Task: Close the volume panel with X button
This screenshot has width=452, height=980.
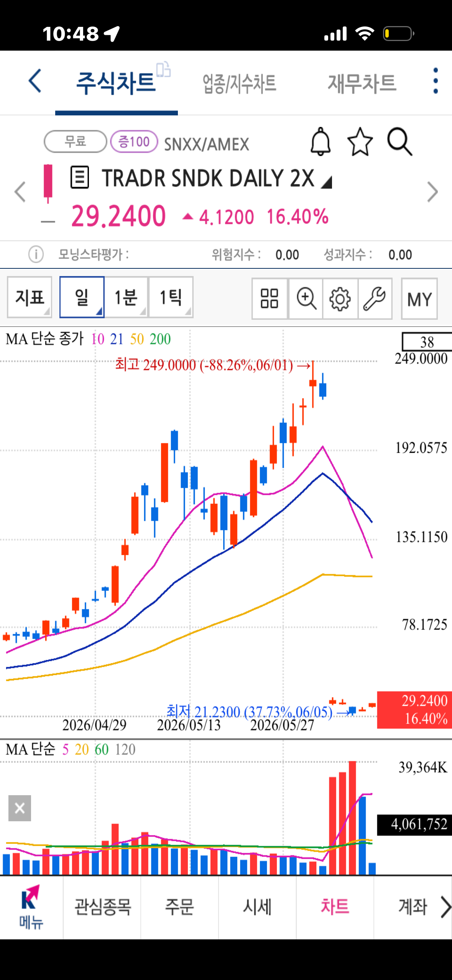Action: [x=20, y=808]
